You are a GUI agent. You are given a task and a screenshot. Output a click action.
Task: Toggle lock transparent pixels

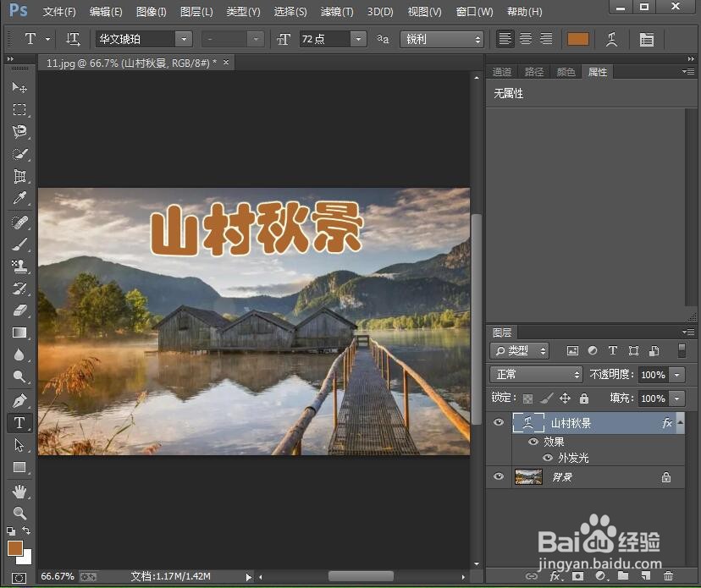coord(527,398)
